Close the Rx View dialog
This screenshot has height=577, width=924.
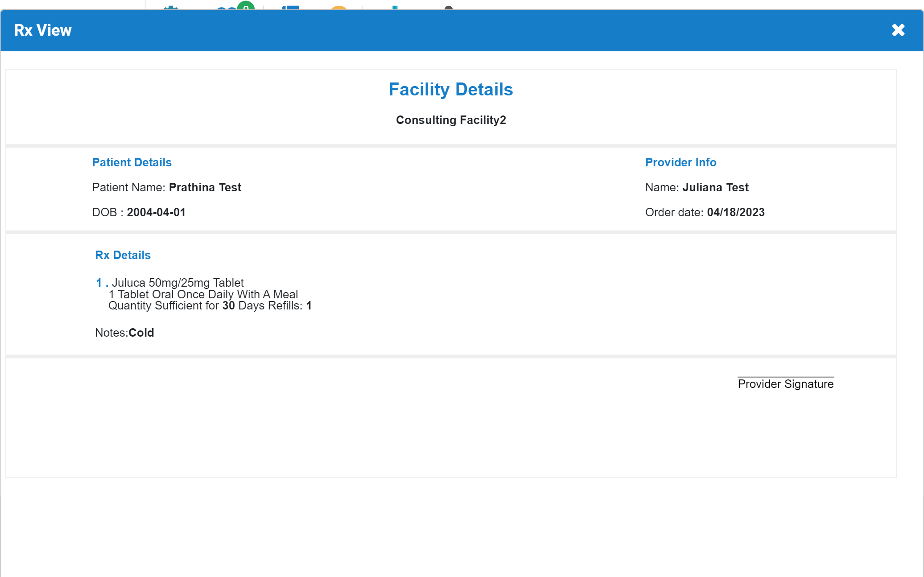pos(898,30)
